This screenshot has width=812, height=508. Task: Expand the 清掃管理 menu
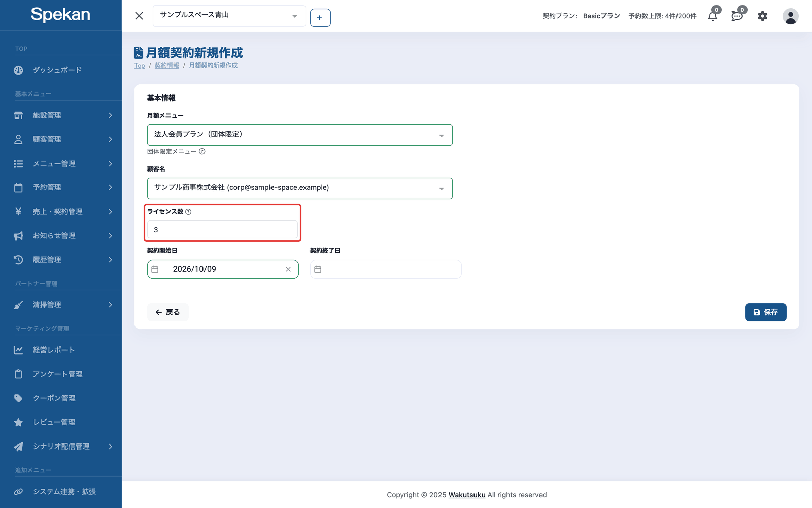coord(61,305)
